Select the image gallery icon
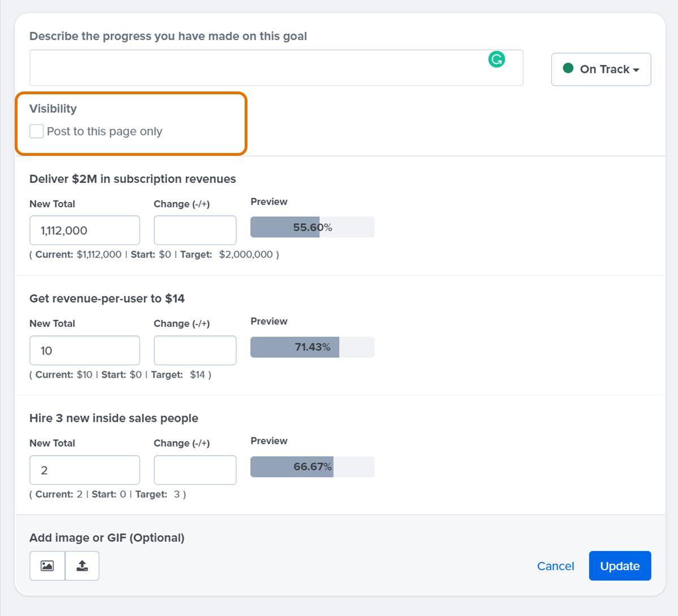678x616 pixels. (47, 565)
